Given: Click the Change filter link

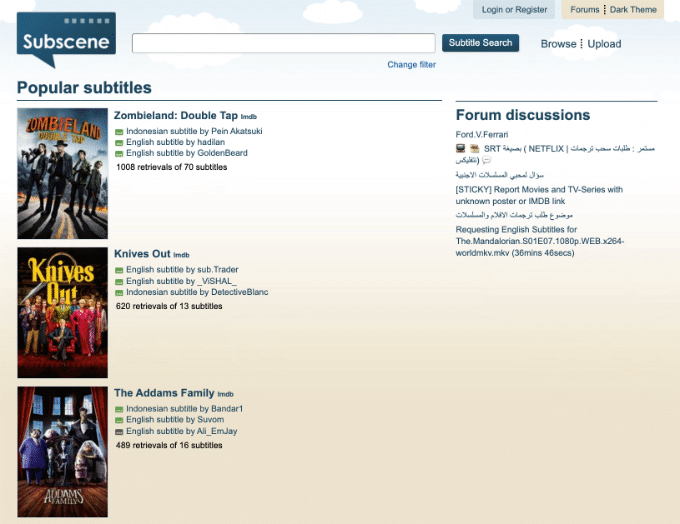Looking at the screenshot, I should coord(412,65).
